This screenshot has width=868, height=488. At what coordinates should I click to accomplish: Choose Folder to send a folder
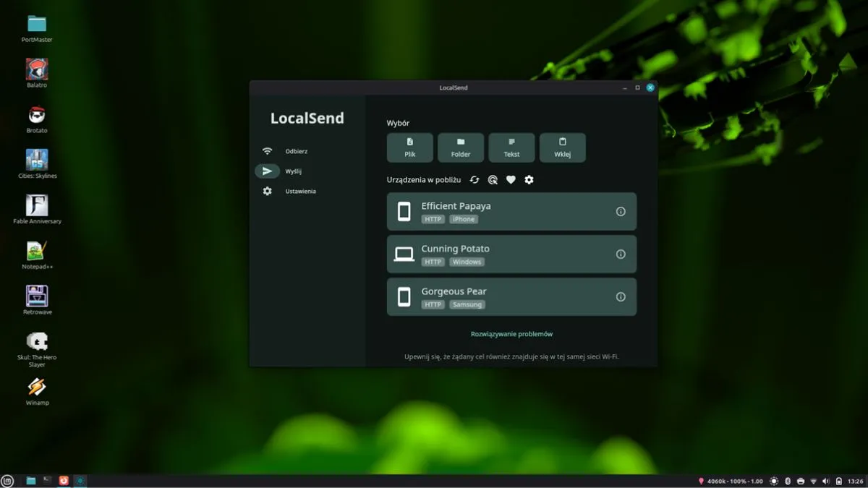pos(461,147)
